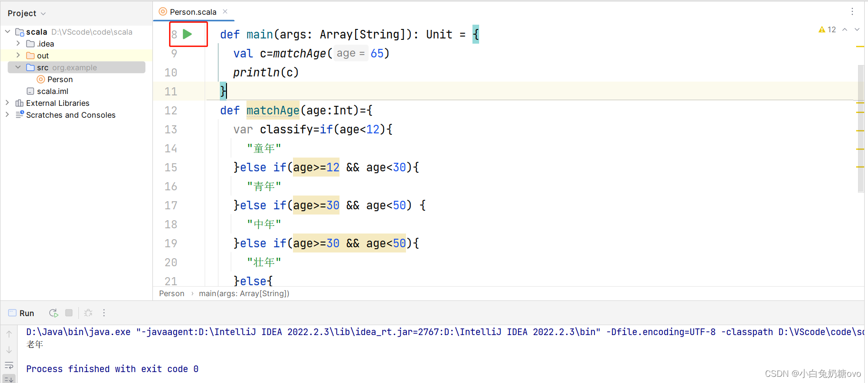Select the scala.iml file
Image resolution: width=868 pixels, height=383 pixels.
pos(53,91)
